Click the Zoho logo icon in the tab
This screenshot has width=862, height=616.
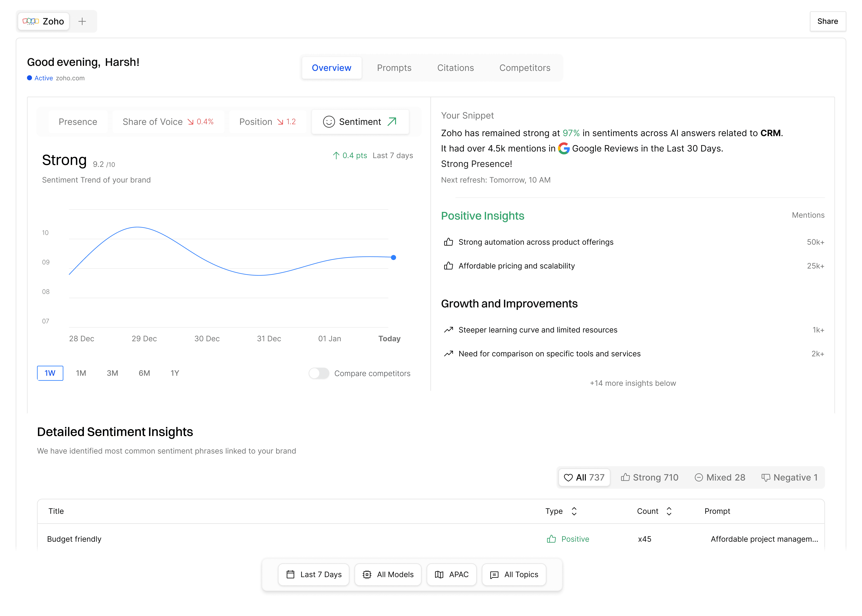[x=31, y=21]
